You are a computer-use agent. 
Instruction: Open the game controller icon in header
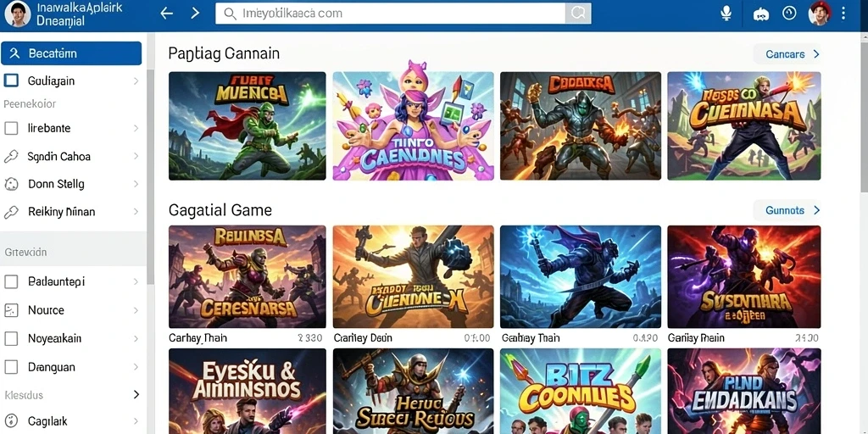(x=761, y=14)
